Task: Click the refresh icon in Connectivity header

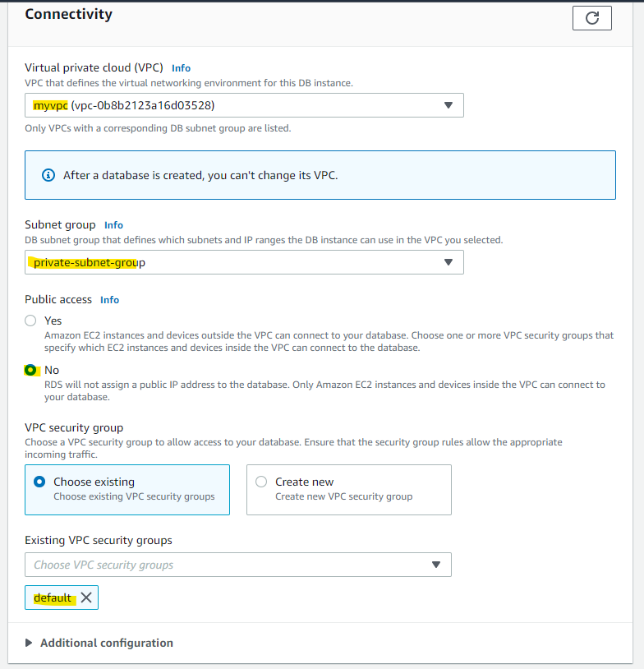Action: [x=591, y=17]
